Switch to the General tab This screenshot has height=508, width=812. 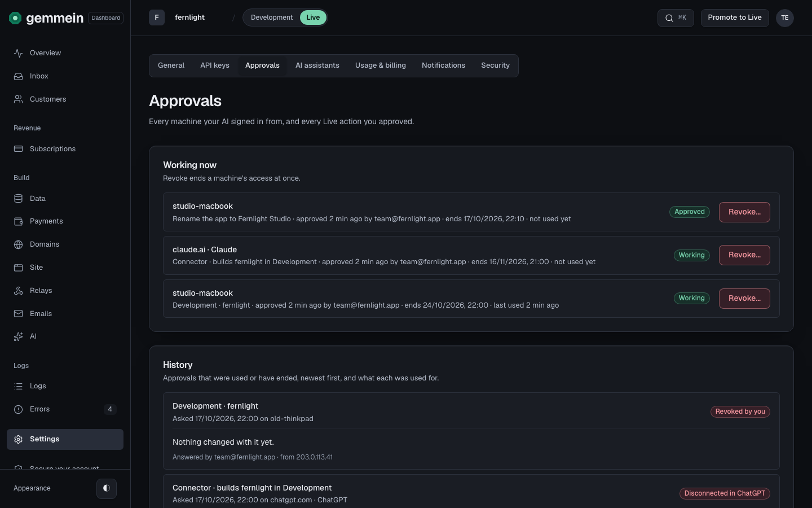click(171, 65)
